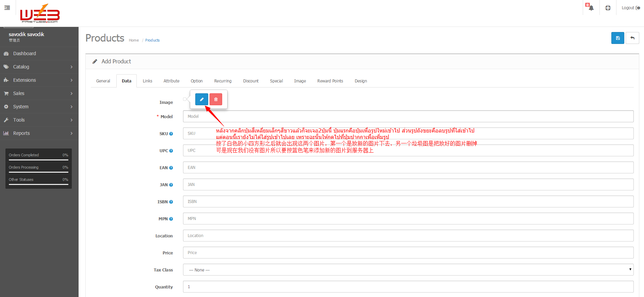Viewport: 644px width, 297px height.
Task: Switch to the Image tab
Action: [300, 81]
